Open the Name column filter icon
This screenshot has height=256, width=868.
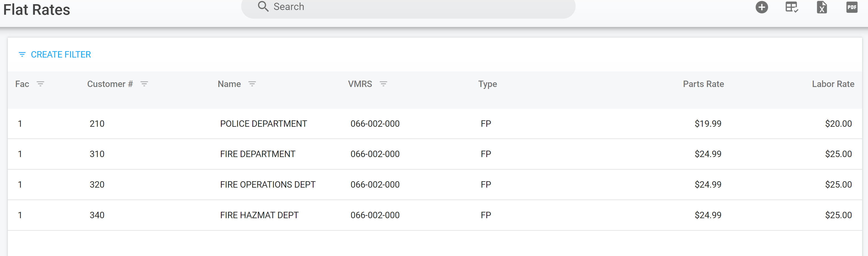pyautogui.click(x=252, y=84)
